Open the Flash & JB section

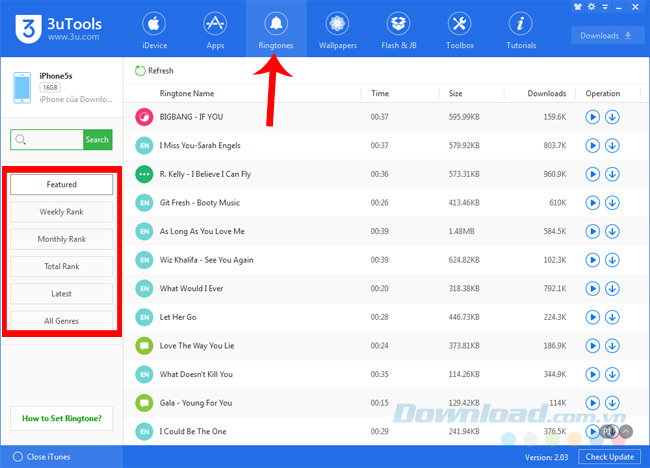pyautogui.click(x=398, y=30)
